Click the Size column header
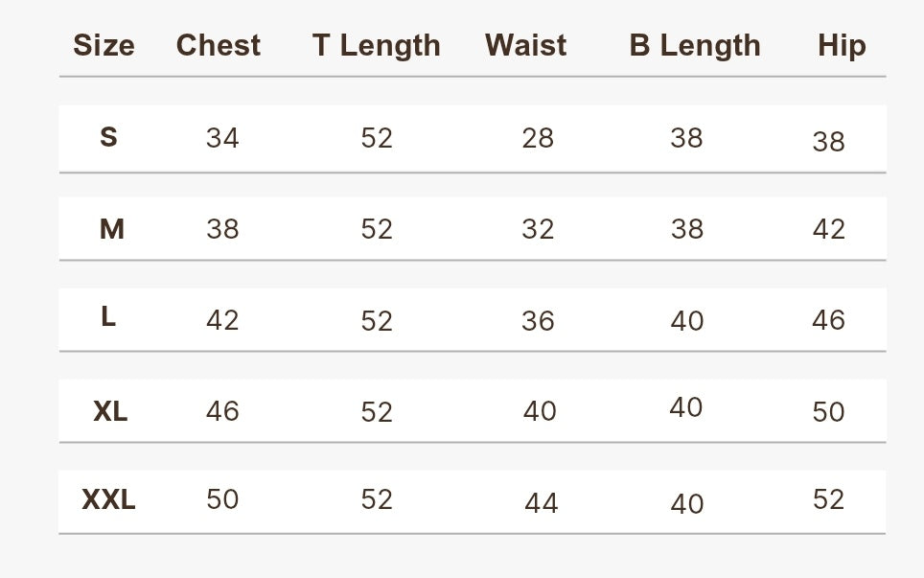 (x=104, y=46)
